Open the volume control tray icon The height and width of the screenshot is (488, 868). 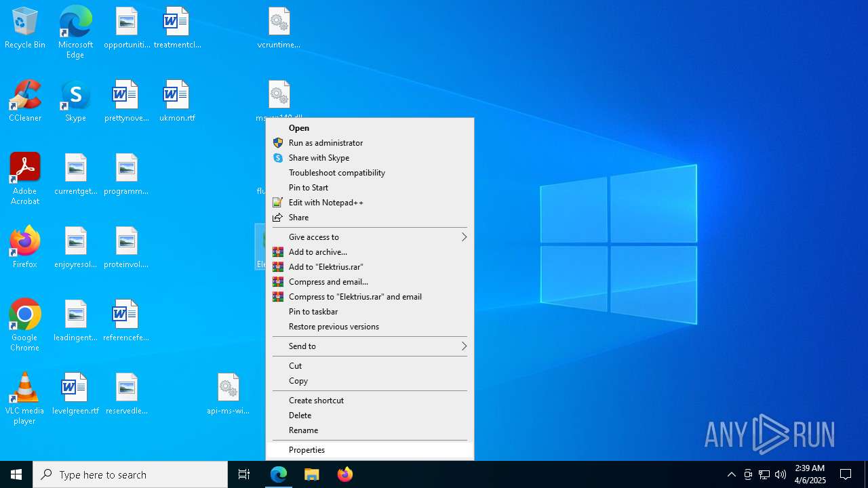click(781, 474)
